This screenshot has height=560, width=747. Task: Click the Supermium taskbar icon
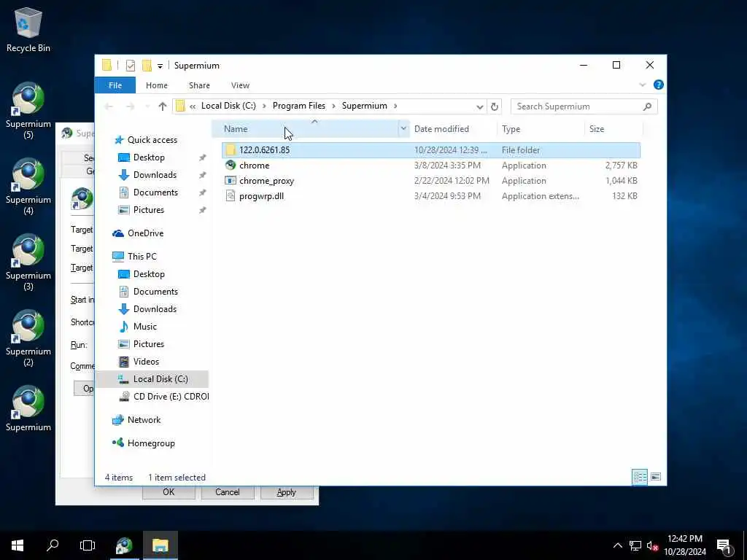[x=124, y=545]
